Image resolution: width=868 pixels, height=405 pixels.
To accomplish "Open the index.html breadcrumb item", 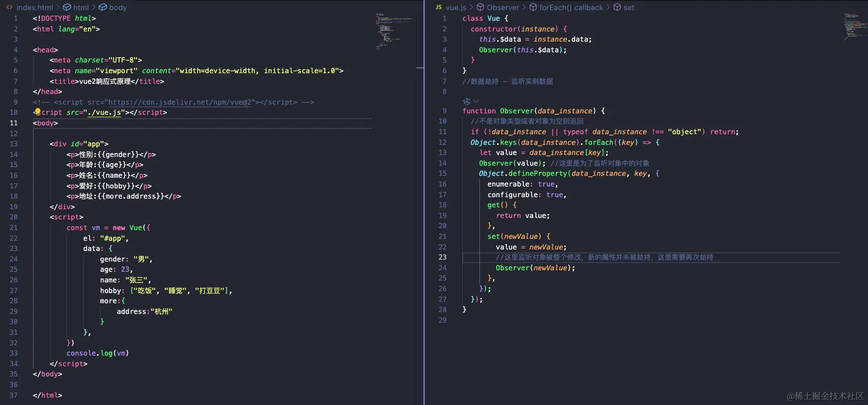I will (x=35, y=7).
